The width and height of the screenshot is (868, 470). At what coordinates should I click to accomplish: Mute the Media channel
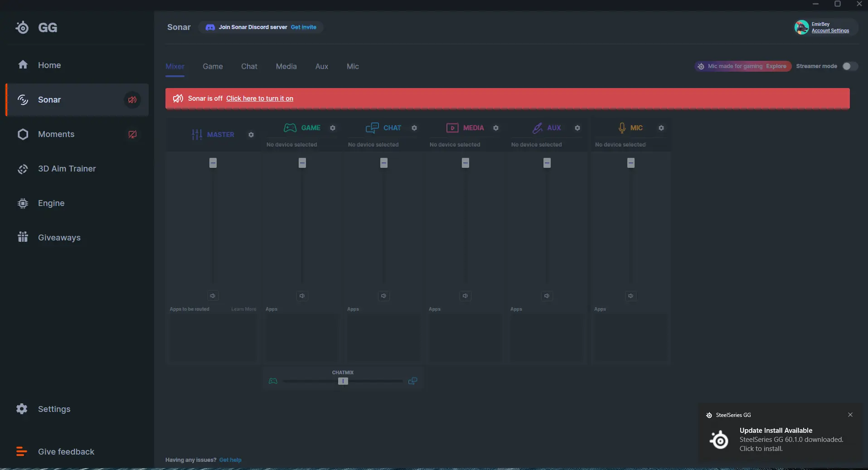pyautogui.click(x=466, y=296)
